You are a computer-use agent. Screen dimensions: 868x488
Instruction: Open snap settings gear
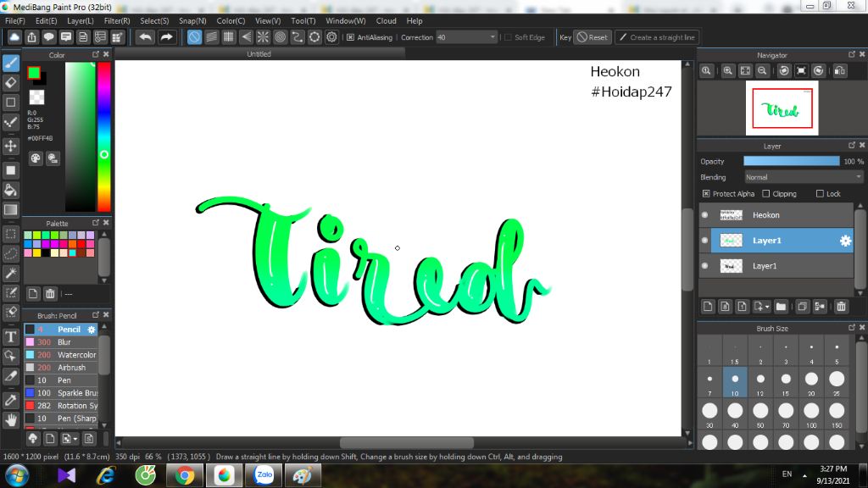[331, 37]
